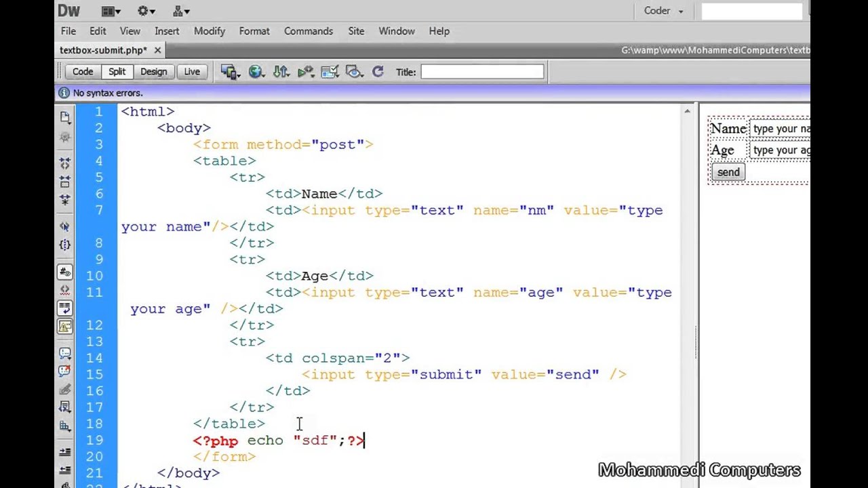This screenshot has height=488, width=868.
Task: Click the Balance Braces icon
Action: pos(65,244)
